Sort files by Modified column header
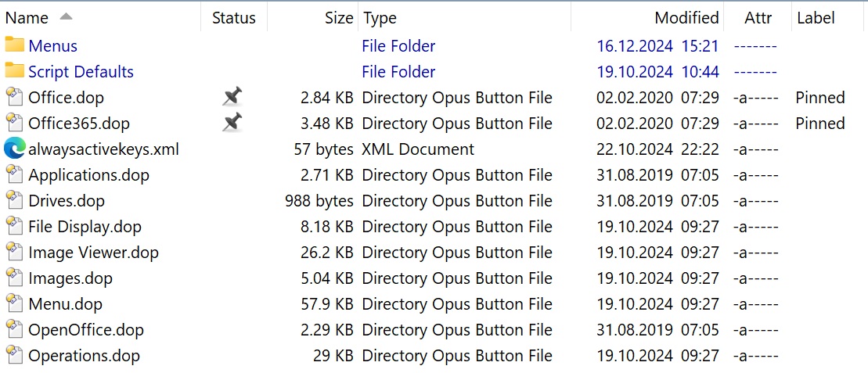This screenshot has width=868, height=373. coord(686,18)
